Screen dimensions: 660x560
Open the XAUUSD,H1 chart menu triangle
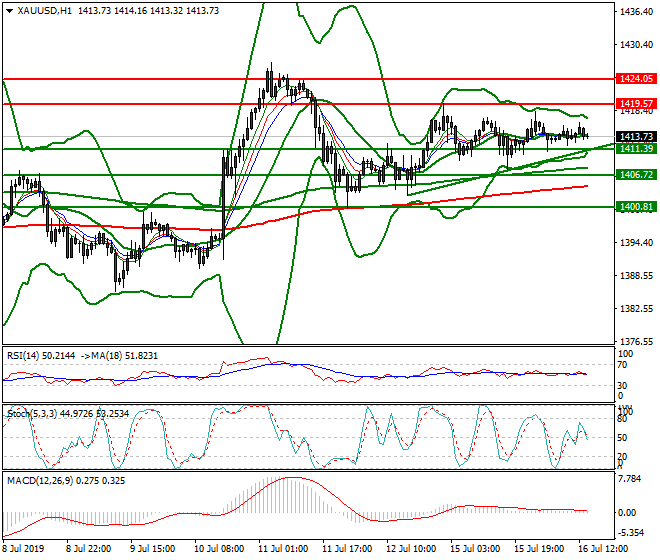10,11
